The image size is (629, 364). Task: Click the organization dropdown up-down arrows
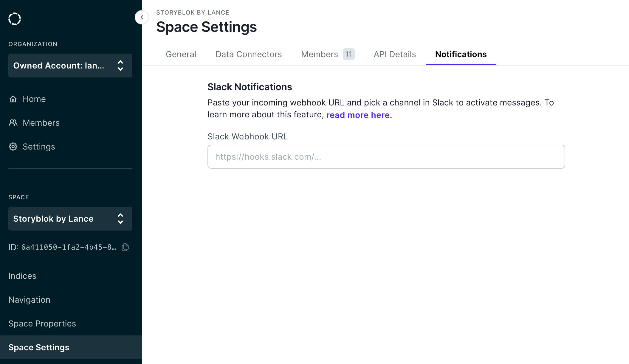tap(120, 66)
